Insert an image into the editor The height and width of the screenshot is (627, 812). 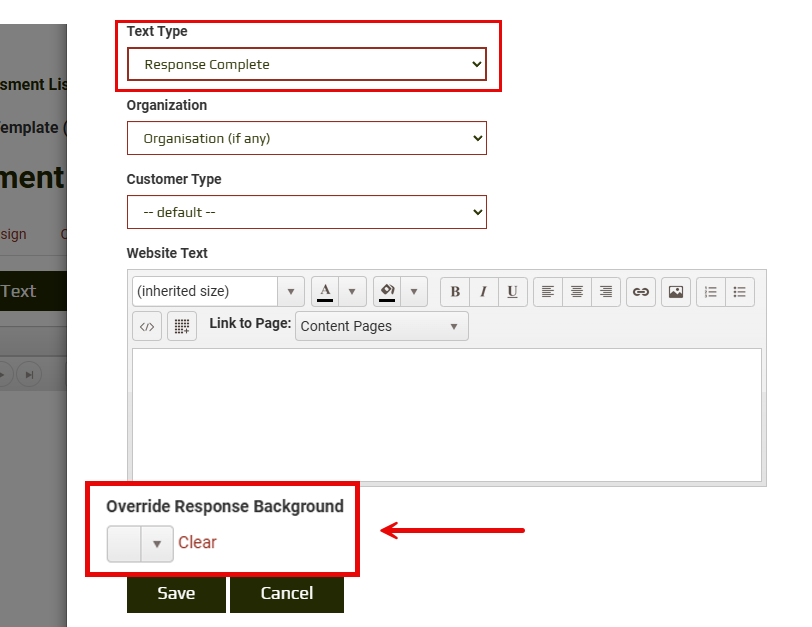676,292
